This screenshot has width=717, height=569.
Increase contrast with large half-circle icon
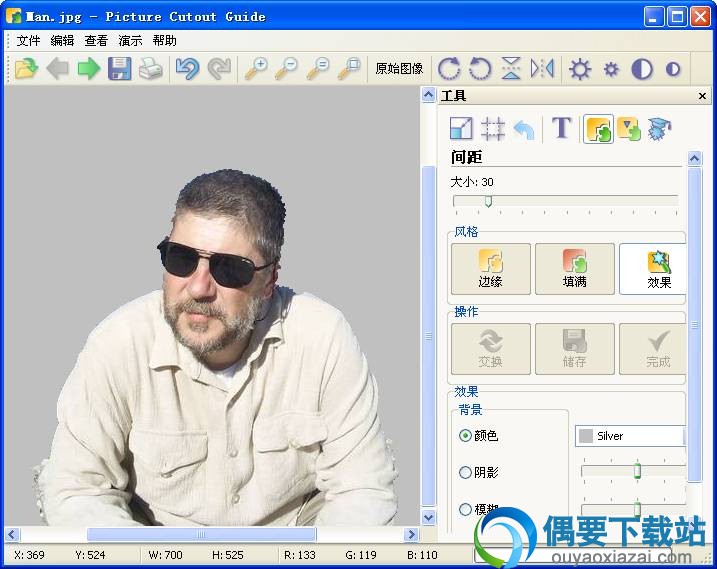642,69
